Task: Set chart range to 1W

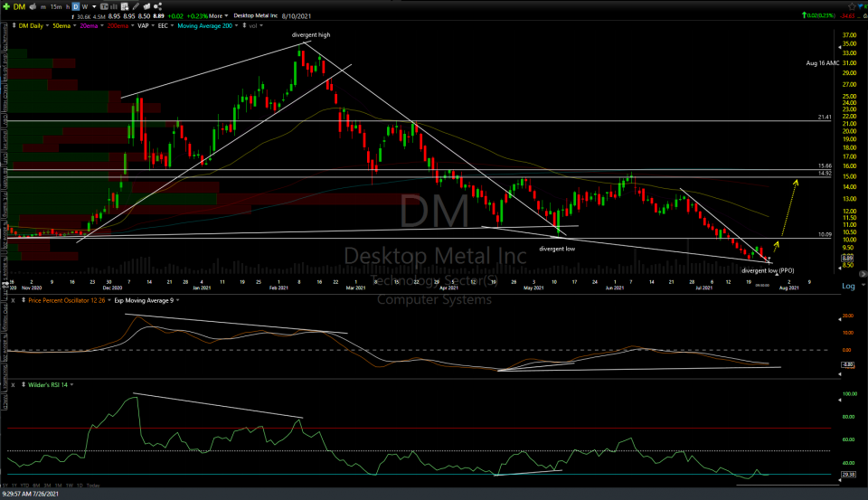Action: click(70, 486)
